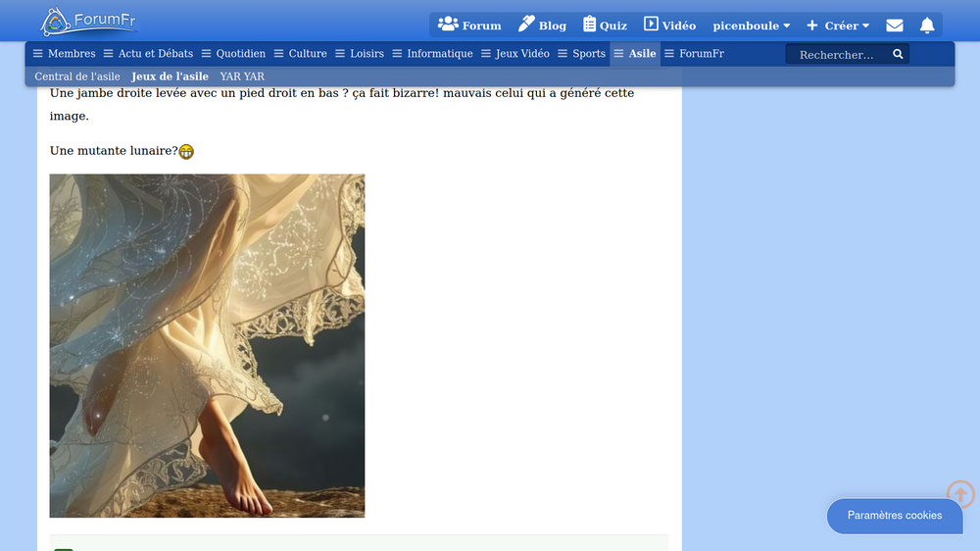The image size is (980, 551).
Task: Open the Jeux Vidéo menu
Action: point(514,54)
